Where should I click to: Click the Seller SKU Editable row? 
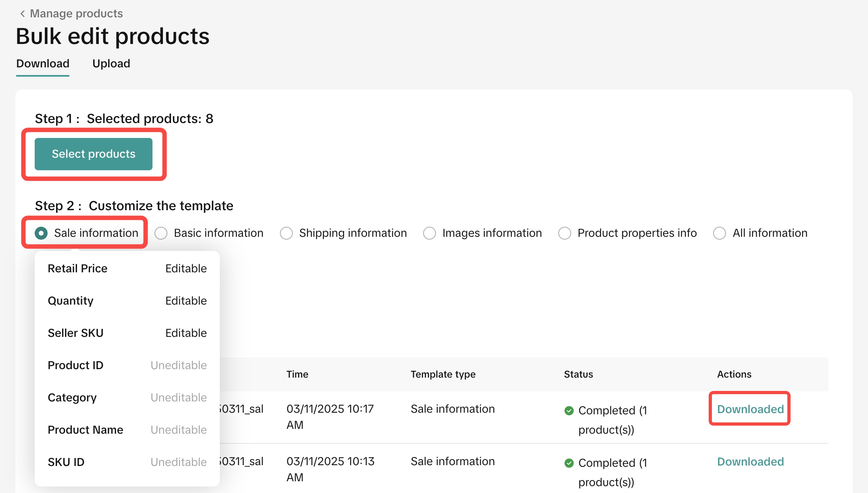tap(127, 333)
